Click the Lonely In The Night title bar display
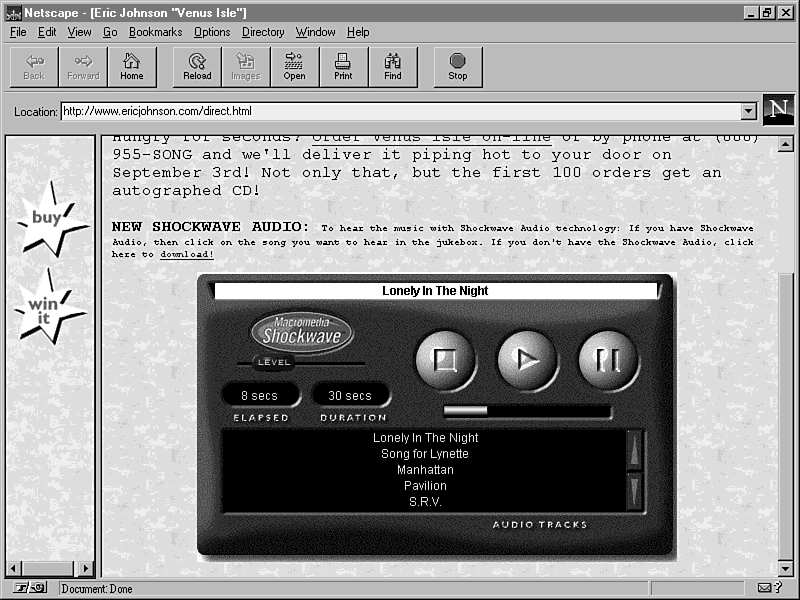 (436, 291)
